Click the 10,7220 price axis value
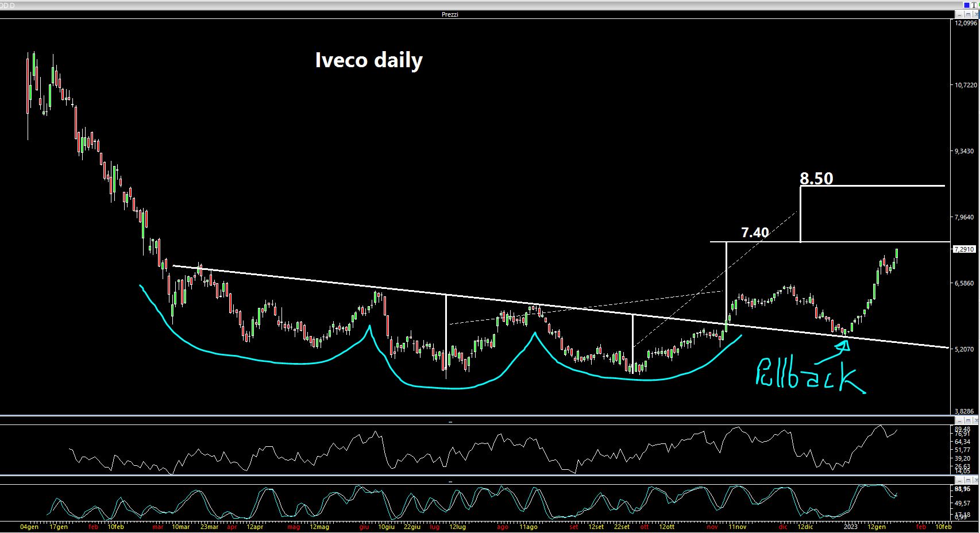 coord(966,85)
